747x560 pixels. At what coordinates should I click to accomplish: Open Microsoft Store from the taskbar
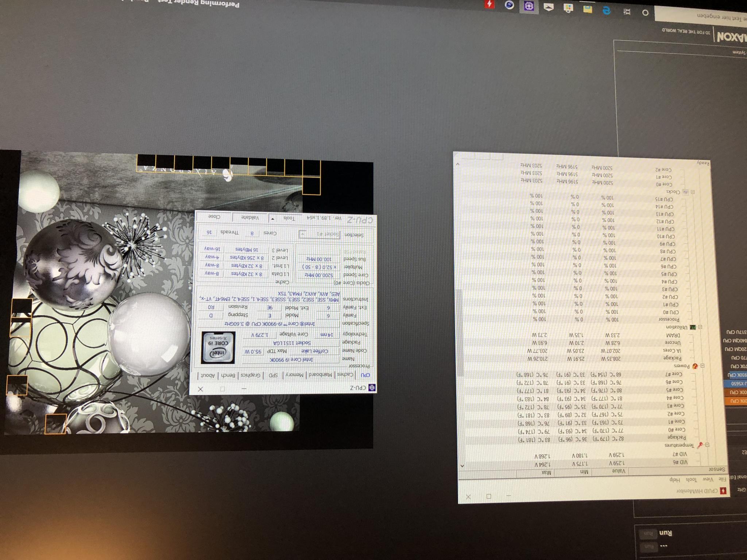pos(568,8)
